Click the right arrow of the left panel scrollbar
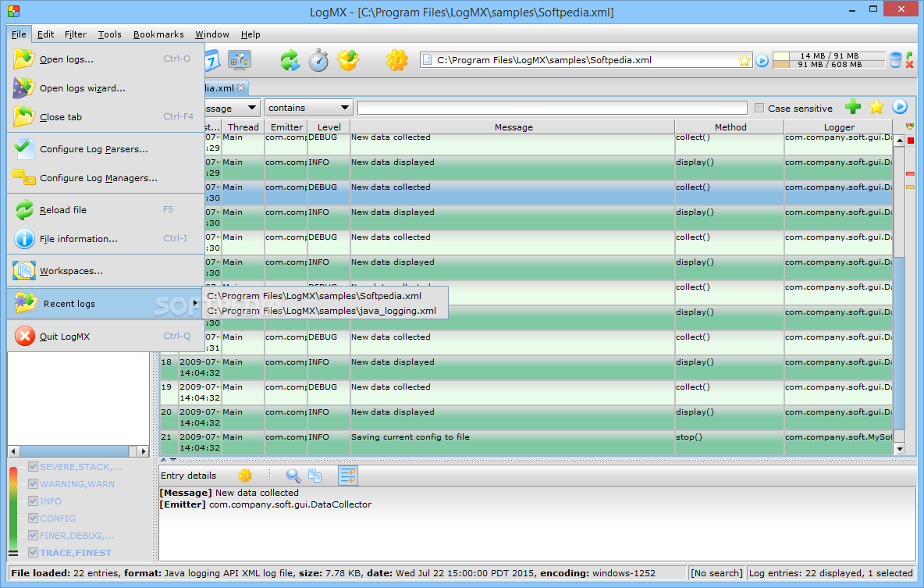 pyautogui.click(x=143, y=451)
